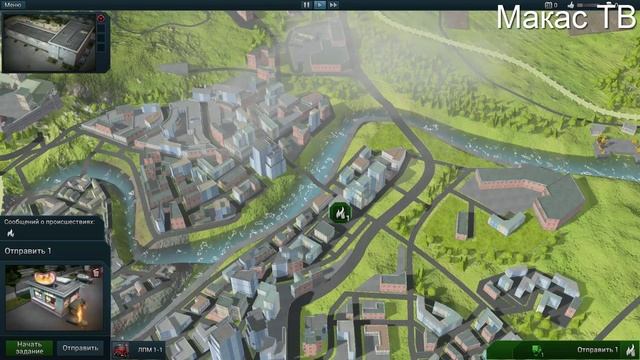Click the fire incident marker on map

(340, 213)
